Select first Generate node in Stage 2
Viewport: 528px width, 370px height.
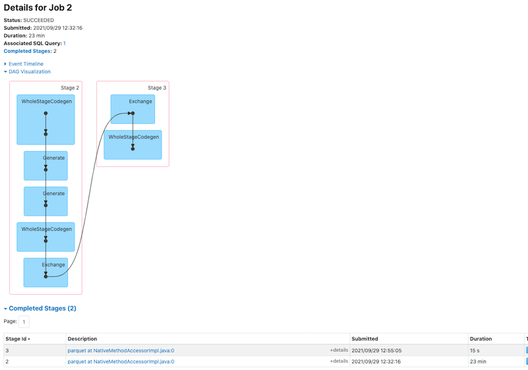point(46,166)
